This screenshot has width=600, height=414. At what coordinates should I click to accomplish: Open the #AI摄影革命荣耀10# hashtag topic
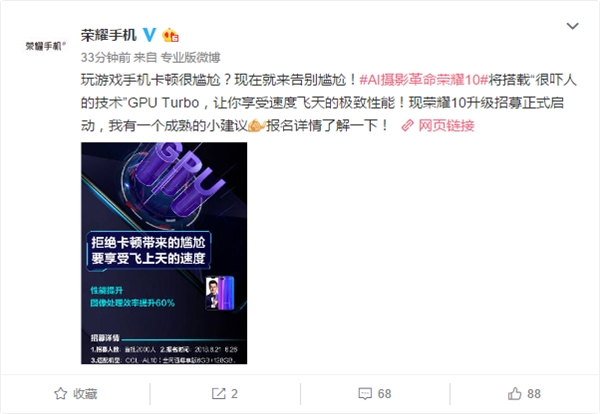(424, 80)
